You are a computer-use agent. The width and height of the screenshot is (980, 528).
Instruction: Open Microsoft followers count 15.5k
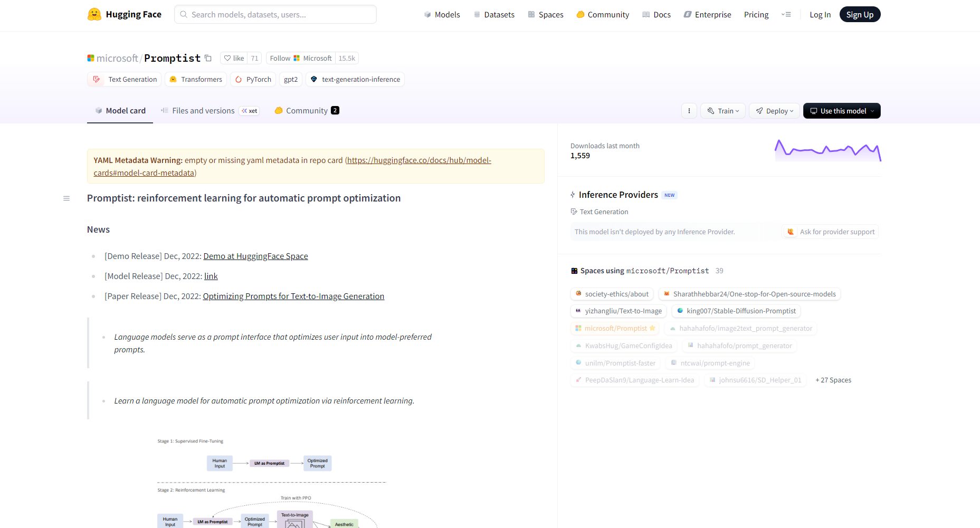coord(347,58)
